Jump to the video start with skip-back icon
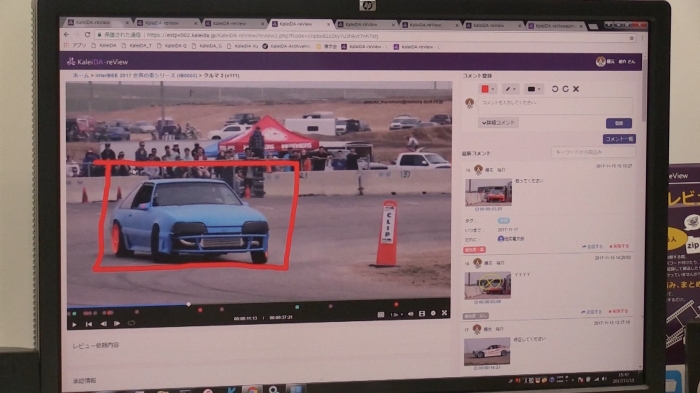 click(89, 324)
